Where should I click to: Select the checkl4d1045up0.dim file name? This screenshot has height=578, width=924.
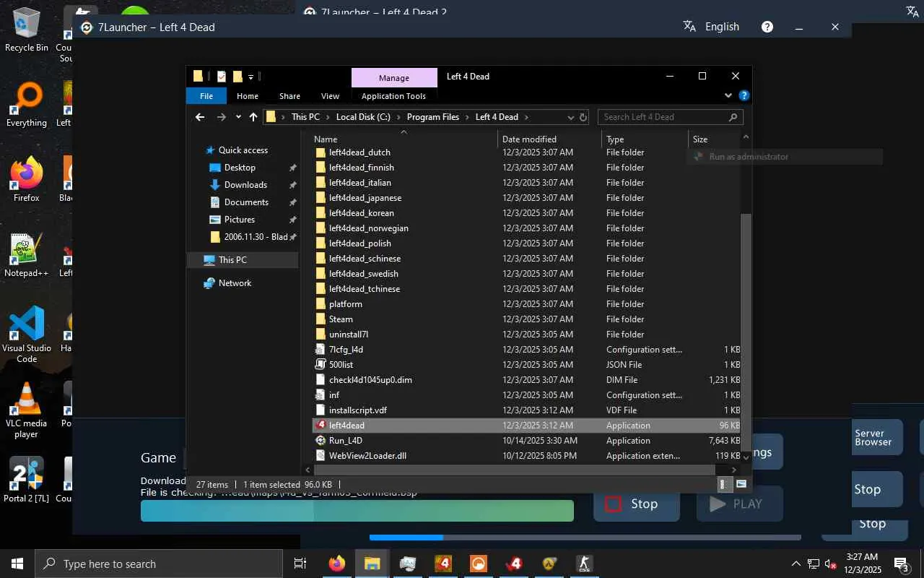(370, 380)
